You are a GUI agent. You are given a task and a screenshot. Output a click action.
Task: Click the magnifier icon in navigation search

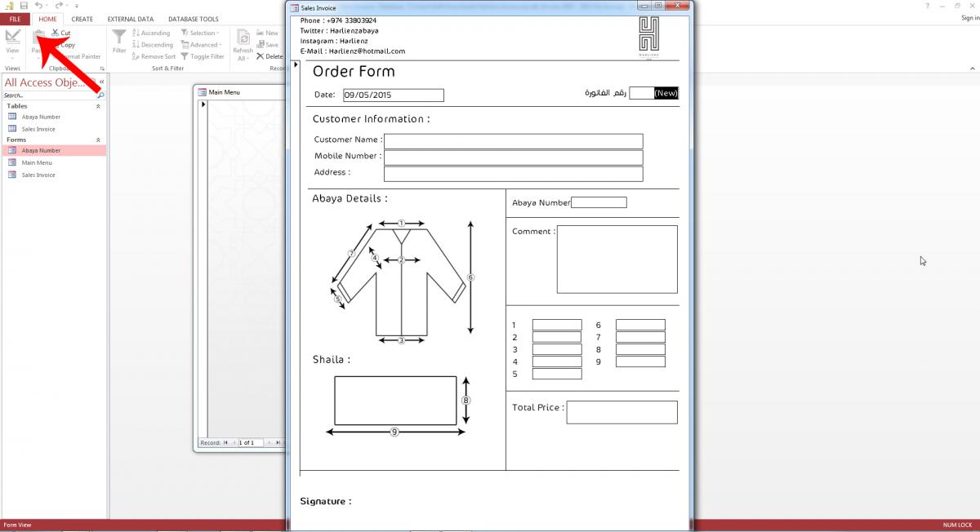click(x=101, y=95)
